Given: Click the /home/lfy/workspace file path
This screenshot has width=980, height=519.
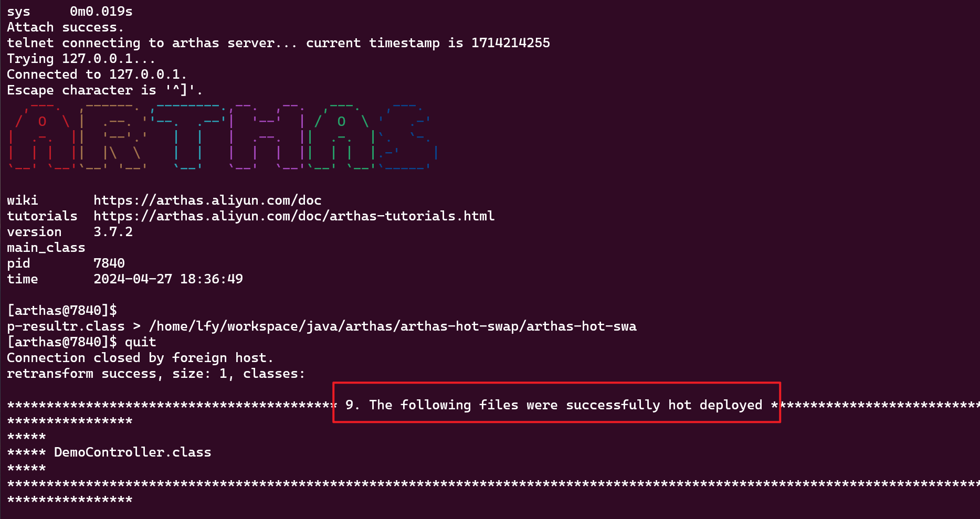Looking at the screenshot, I should (x=393, y=326).
